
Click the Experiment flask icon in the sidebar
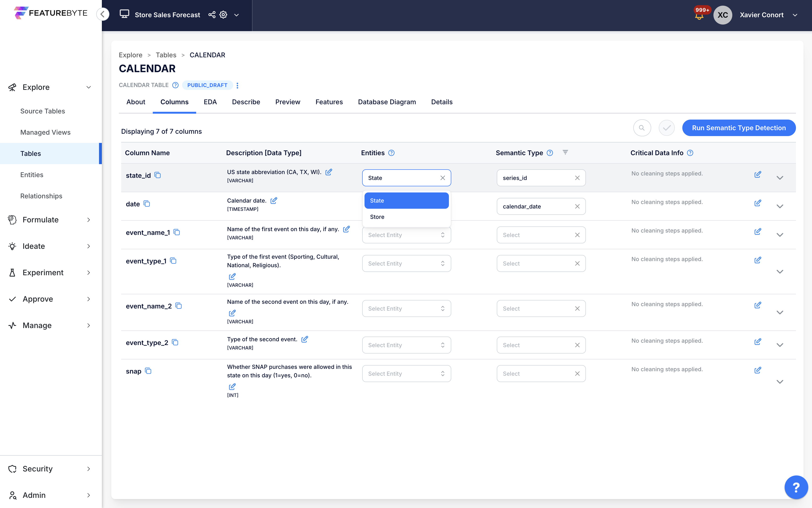coord(12,272)
